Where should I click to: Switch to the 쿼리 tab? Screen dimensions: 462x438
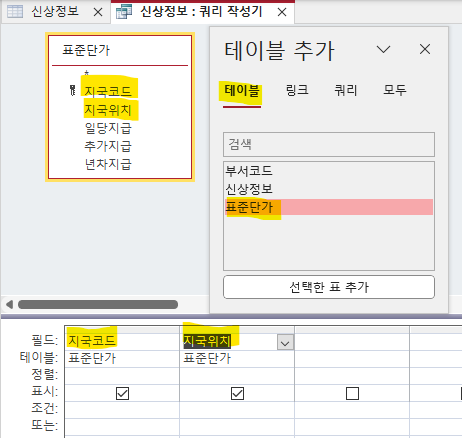click(x=346, y=90)
